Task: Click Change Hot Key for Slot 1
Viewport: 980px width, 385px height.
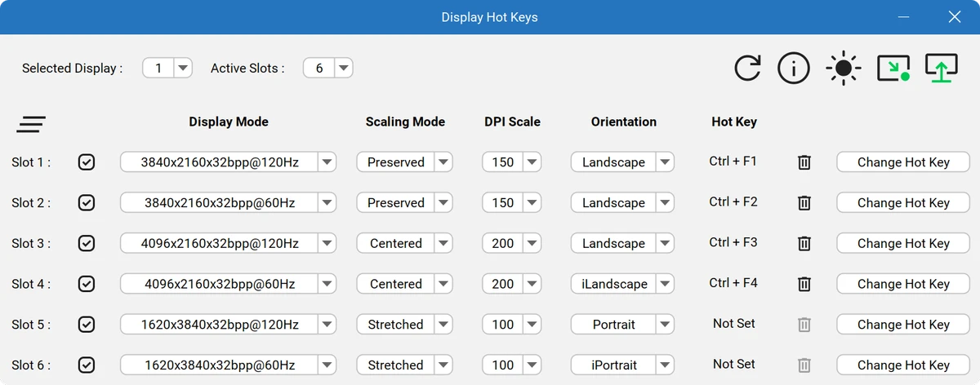Action: click(x=903, y=162)
